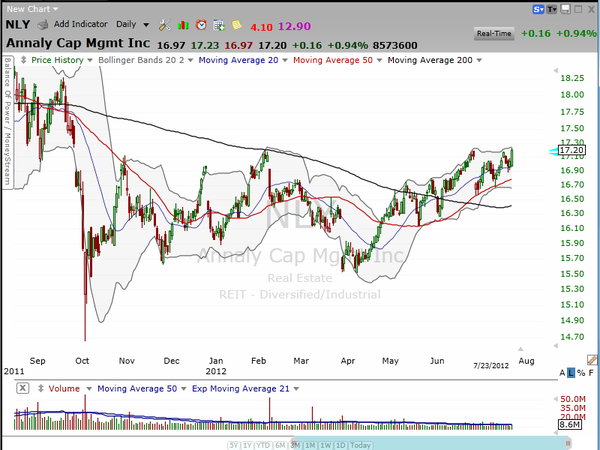
Task: Click the upper price scale arrow
Action: pyautogui.click(x=556, y=70)
